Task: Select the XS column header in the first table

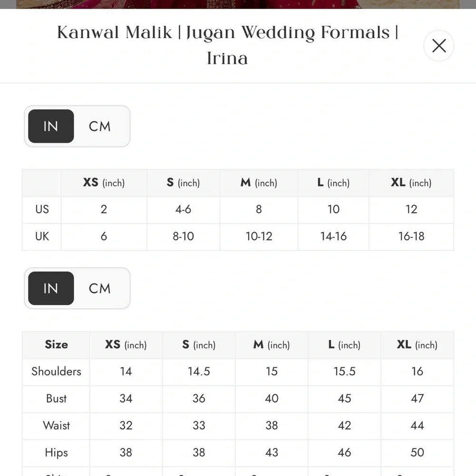Action: 103,182
